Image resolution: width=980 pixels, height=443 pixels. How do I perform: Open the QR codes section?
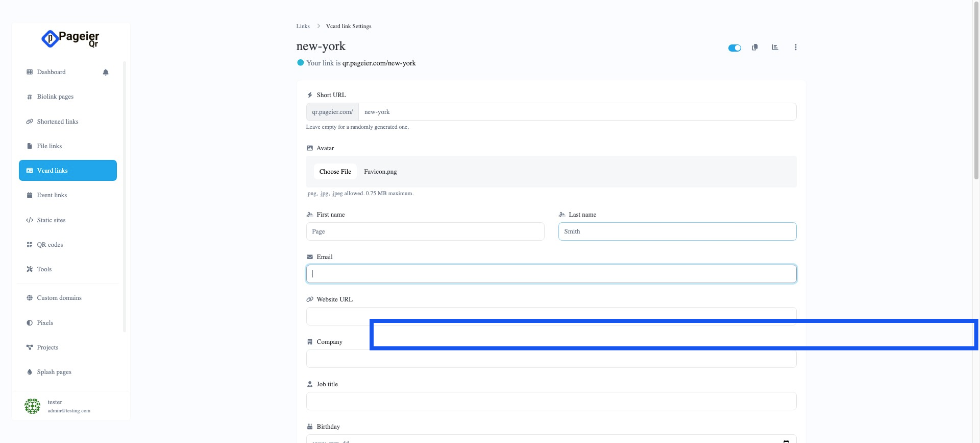[50, 245]
